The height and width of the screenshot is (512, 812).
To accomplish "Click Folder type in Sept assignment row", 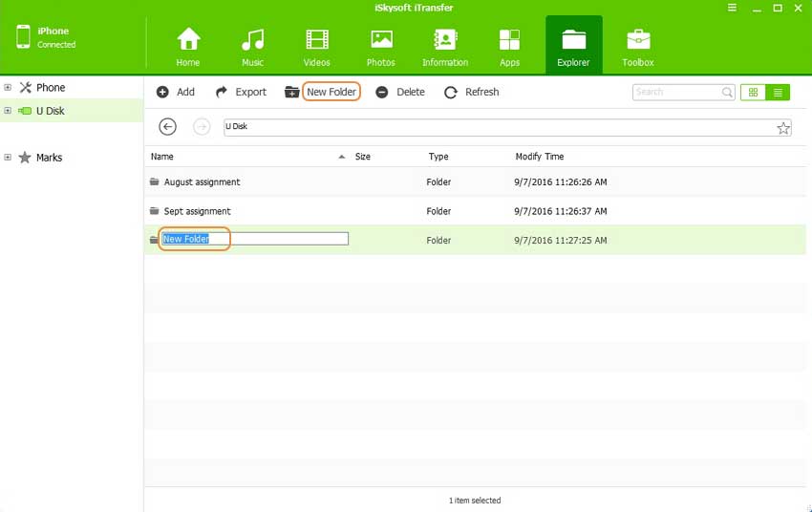I will tap(438, 211).
